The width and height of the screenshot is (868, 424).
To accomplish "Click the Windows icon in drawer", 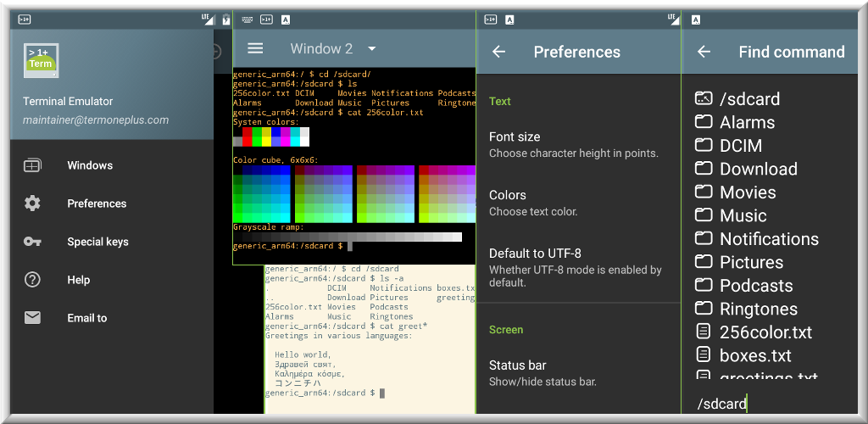I will click(x=32, y=165).
